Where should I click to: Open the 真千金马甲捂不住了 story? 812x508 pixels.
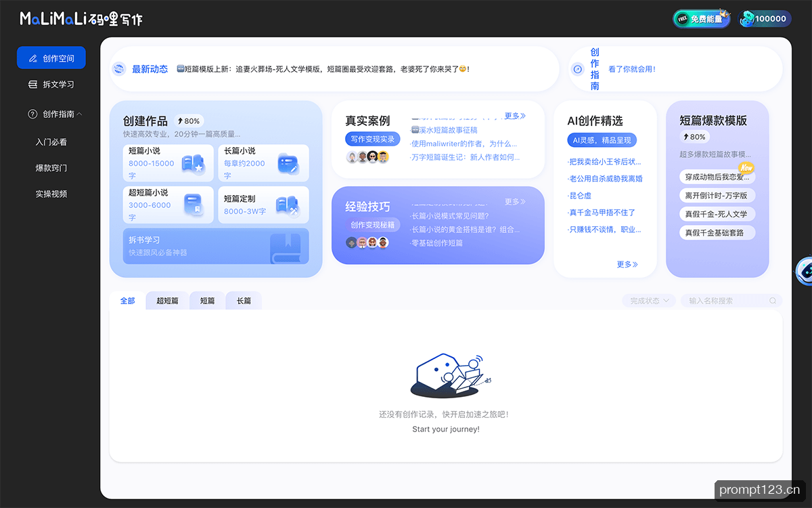point(602,213)
